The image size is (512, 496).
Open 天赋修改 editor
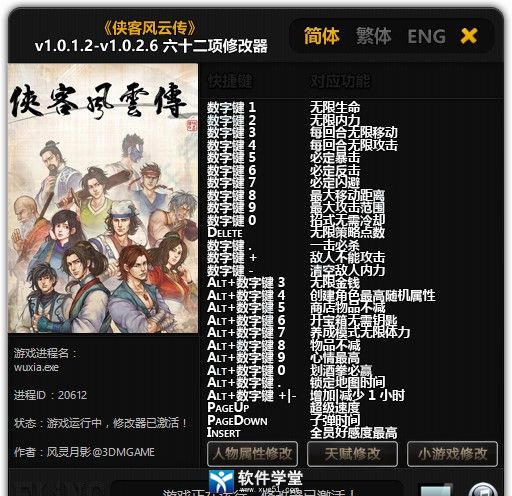352,454
